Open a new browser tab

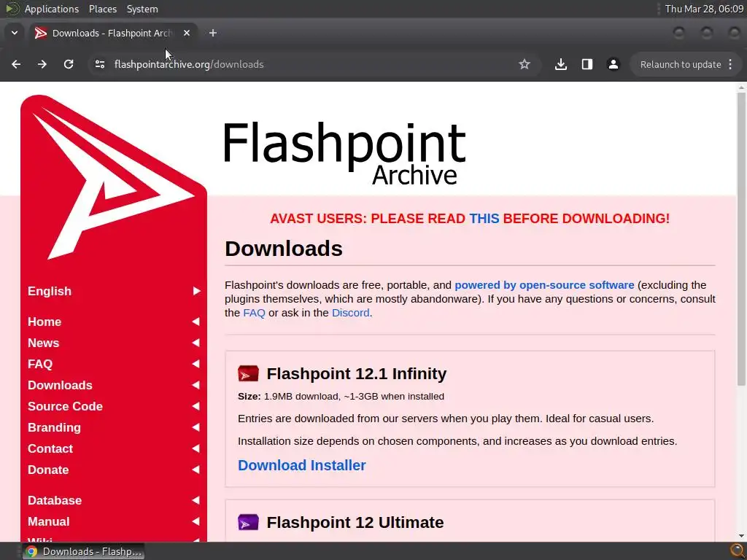[213, 33]
